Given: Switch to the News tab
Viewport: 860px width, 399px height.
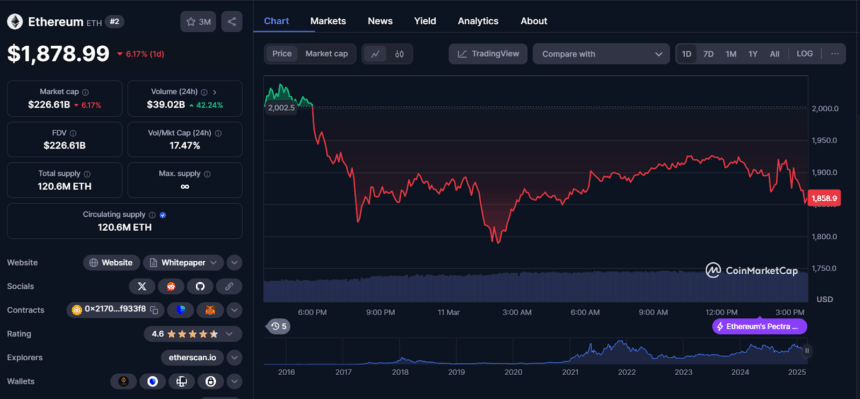Looking at the screenshot, I should tap(380, 21).
